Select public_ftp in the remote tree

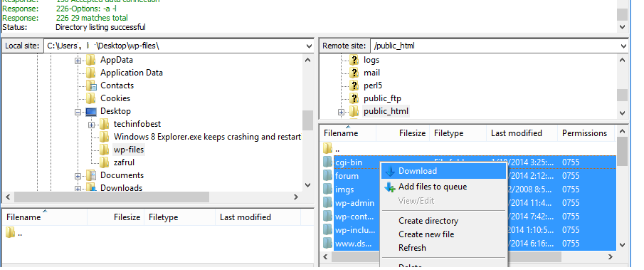(382, 98)
